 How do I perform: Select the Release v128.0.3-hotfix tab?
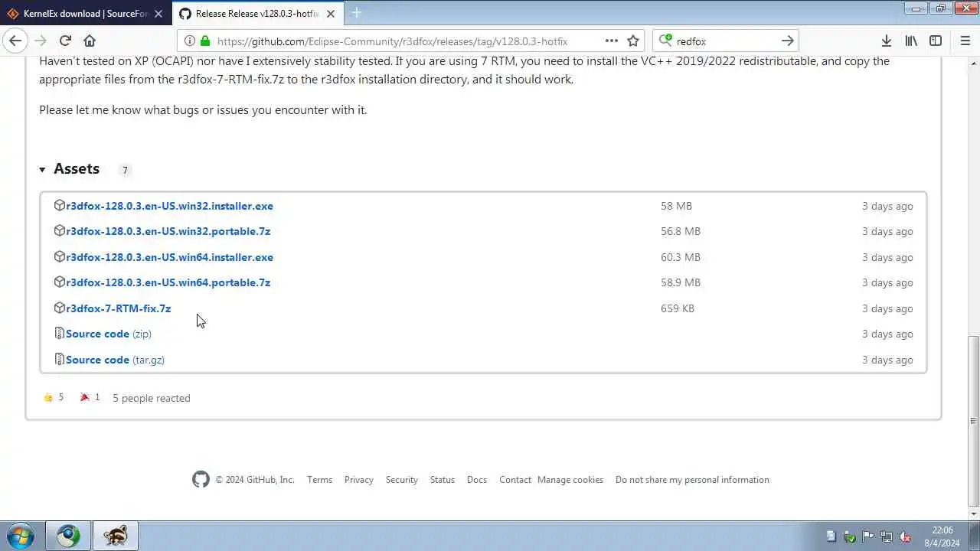click(x=257, y=14)
